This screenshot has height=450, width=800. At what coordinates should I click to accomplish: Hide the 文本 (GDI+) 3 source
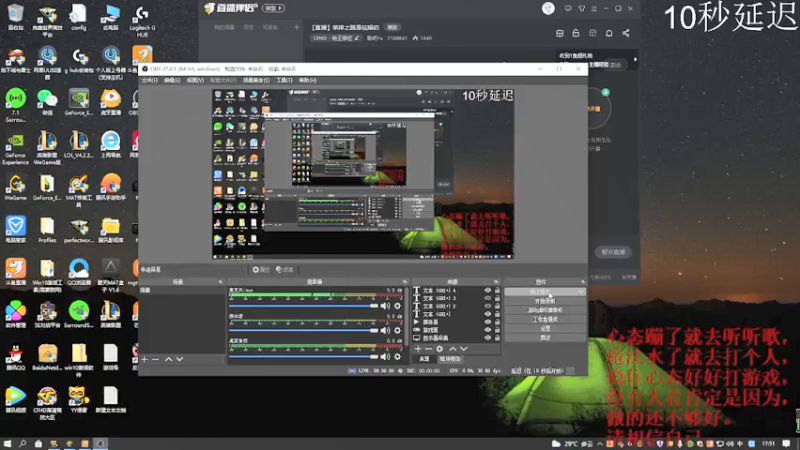487,298
